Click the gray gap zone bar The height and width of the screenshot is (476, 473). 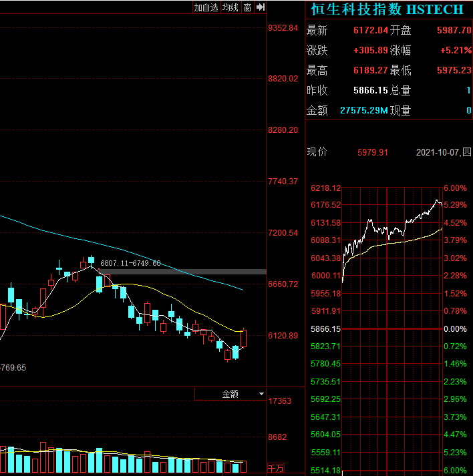[x=182, y=272]
